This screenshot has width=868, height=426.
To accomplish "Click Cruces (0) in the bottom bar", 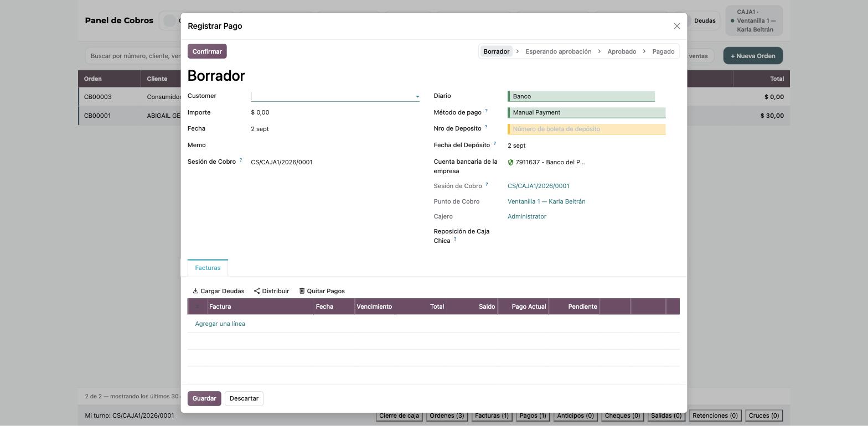I will point(764,415).
